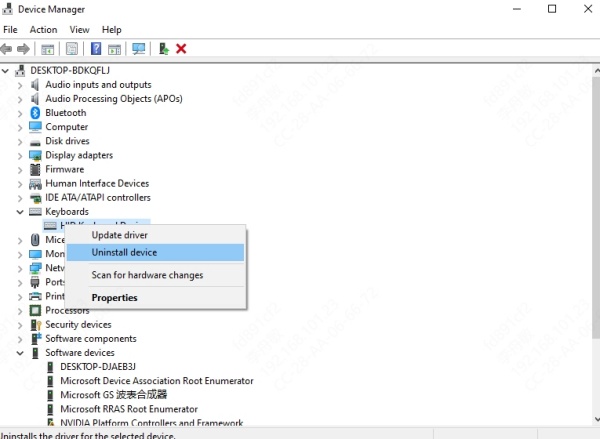Minimize the Device Manager window
The height and width of the screenshot is (439, 600).
[517, 9]
